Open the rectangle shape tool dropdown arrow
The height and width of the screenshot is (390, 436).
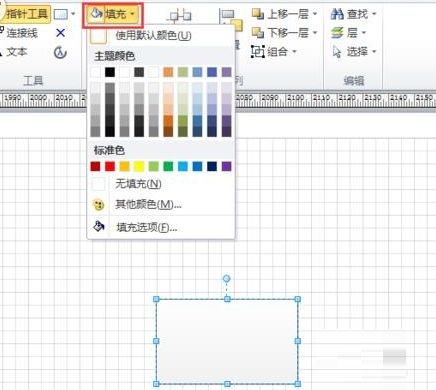click(73, 14)
